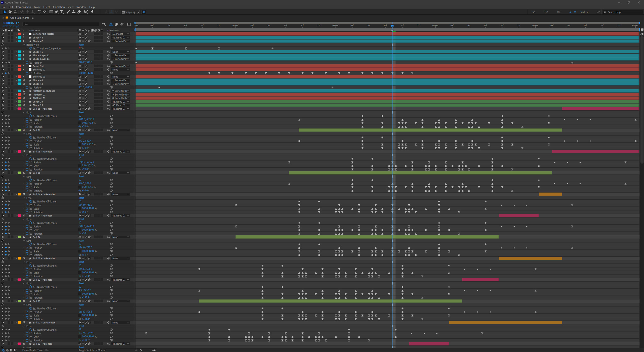Expand the Shape 46 layer
The image size is (644, 352).
tap(17, 52)
